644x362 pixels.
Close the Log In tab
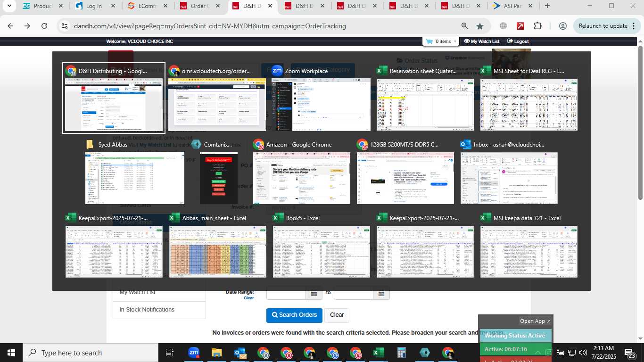pos(112,6)
